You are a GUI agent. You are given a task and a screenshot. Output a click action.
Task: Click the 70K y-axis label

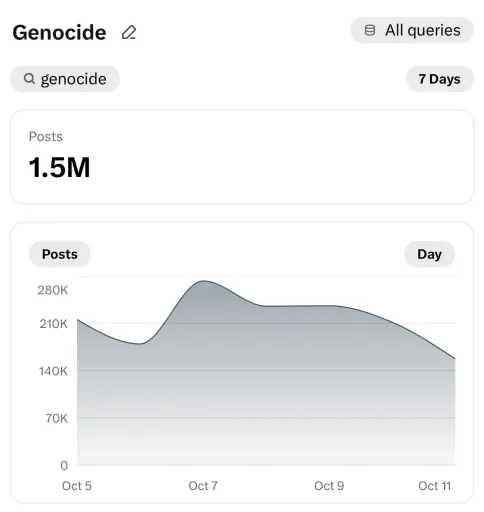pyautogui.click(x=57, y=418)
